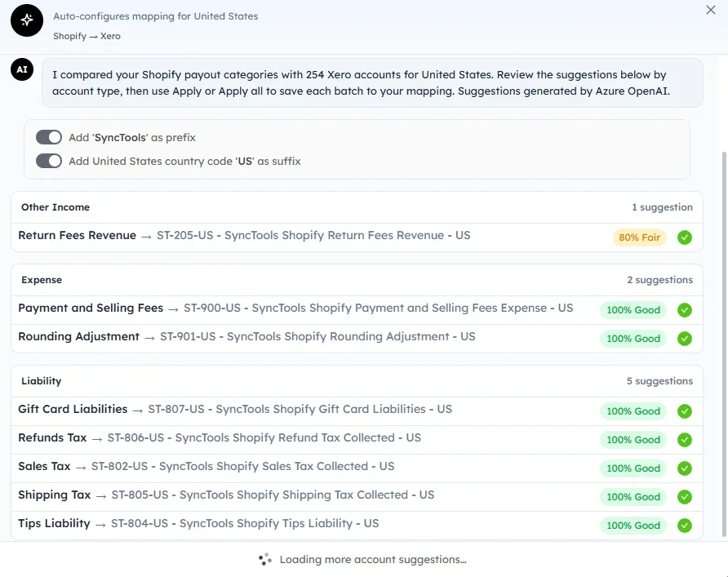Click the vertical scrollbar of suggestions list
This screenshot has width=728, height=577.
(724, 344)
